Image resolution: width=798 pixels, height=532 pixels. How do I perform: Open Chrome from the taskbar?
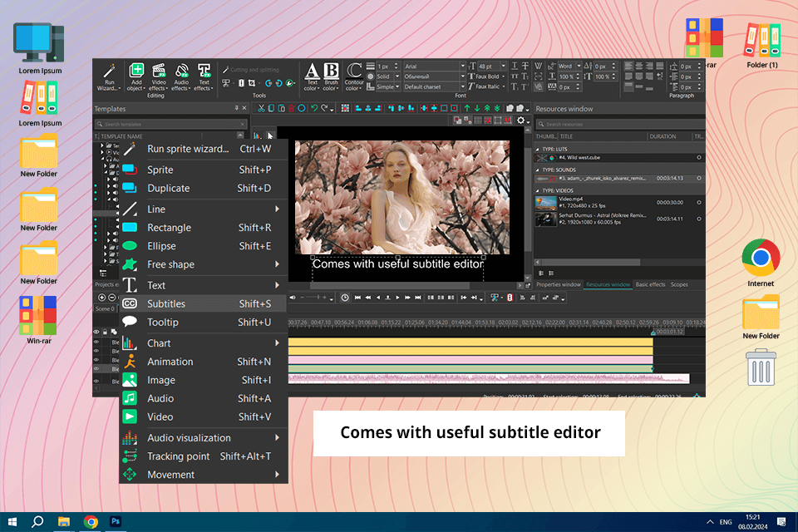coord(91,521)
